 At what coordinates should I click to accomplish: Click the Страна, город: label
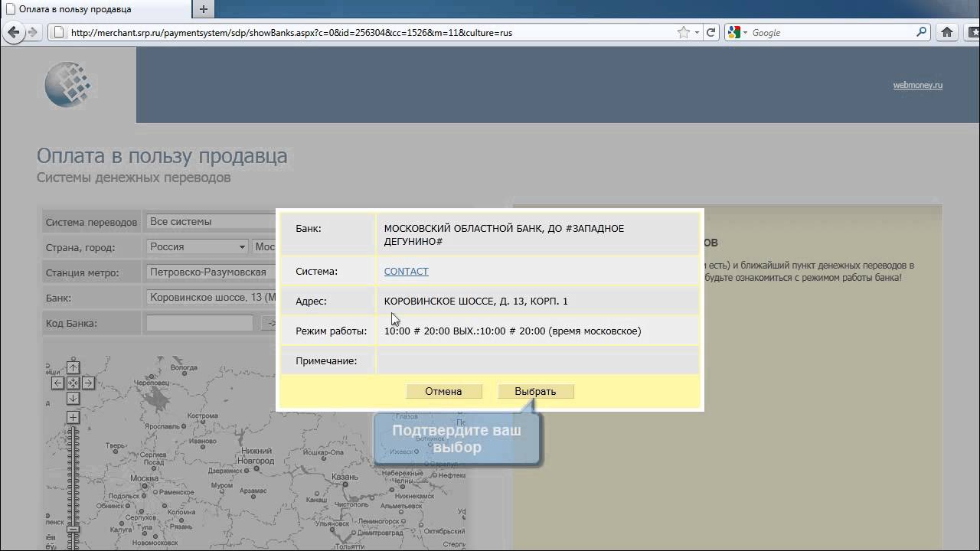(x=80, y=247)
